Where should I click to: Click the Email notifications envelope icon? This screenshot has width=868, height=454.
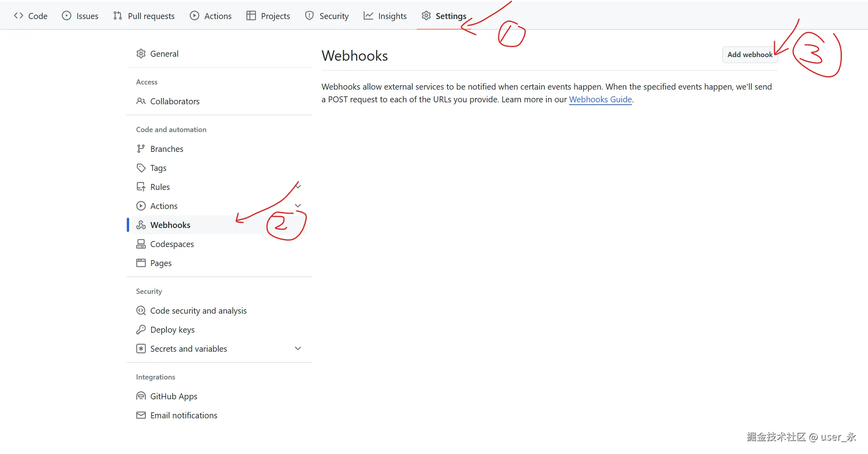tap(141, 415)
